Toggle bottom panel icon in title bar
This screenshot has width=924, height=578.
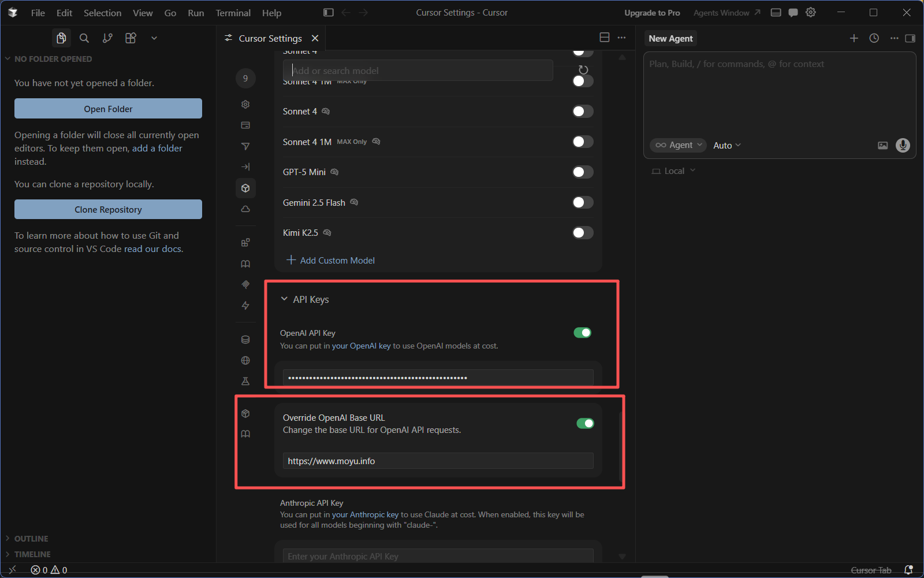click(776, 13)
